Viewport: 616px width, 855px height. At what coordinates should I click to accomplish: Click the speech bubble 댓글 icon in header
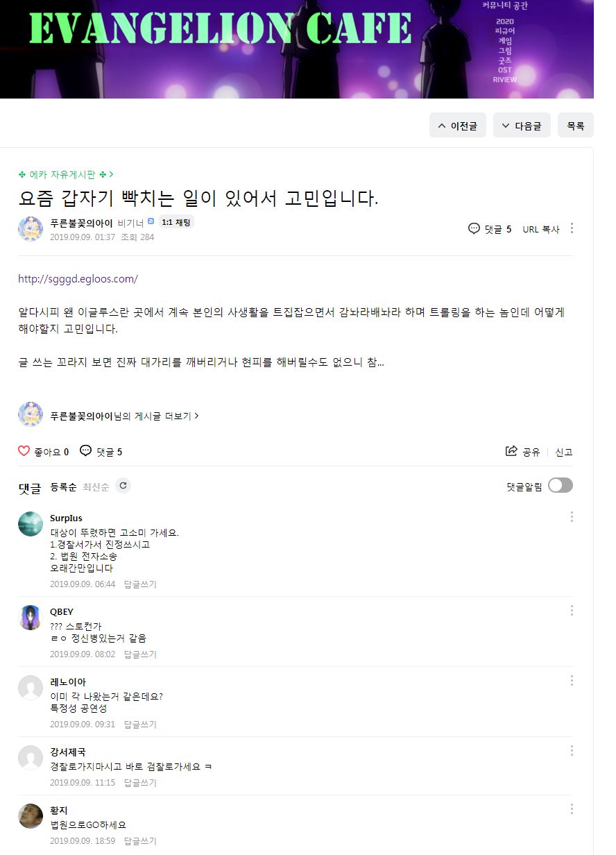click(474, 228)
